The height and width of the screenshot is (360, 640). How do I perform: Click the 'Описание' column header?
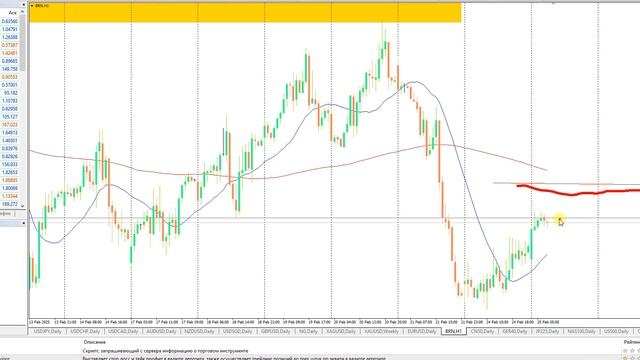pyautogui.click(x=94, y=342)
